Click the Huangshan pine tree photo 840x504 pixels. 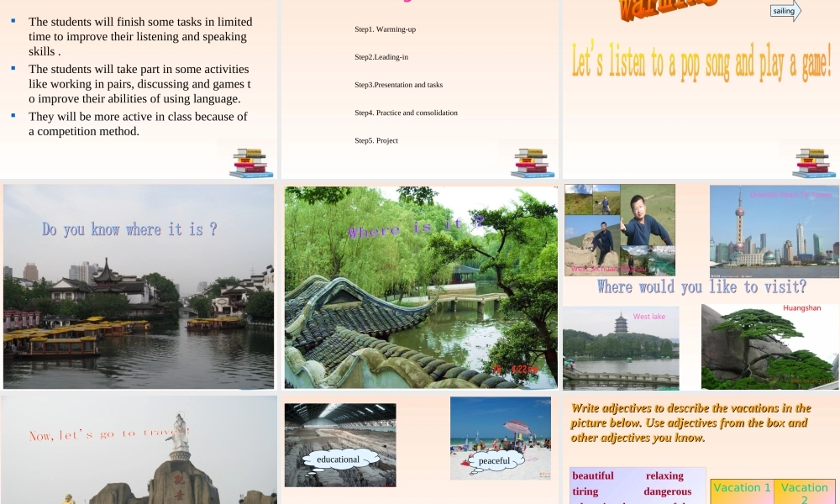pos(769,347)
